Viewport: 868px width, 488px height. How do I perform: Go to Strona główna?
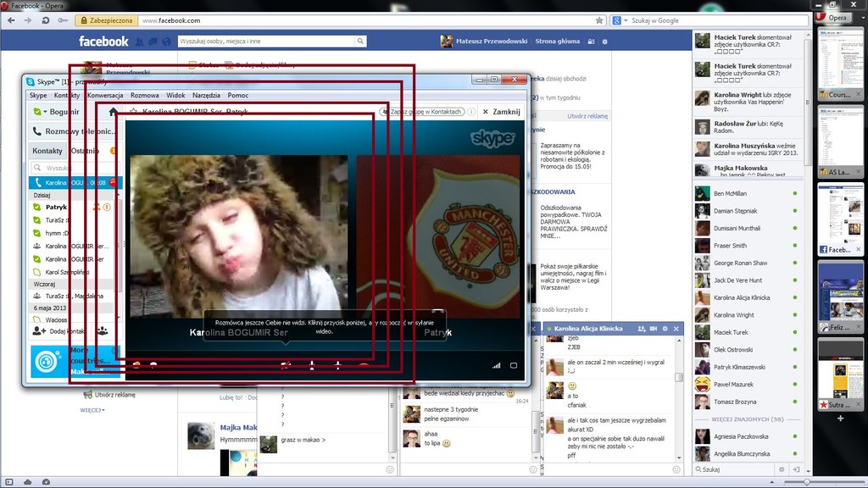(x=558, y=41)
